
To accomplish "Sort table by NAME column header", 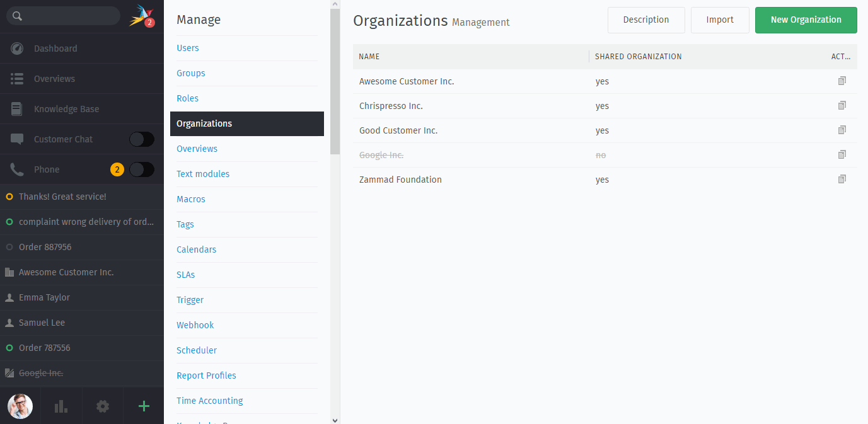I will coord(369,57).
